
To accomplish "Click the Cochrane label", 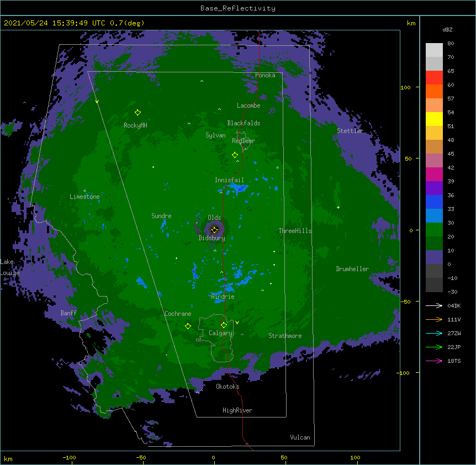I will pyautogui.click(x=178, y=314).
